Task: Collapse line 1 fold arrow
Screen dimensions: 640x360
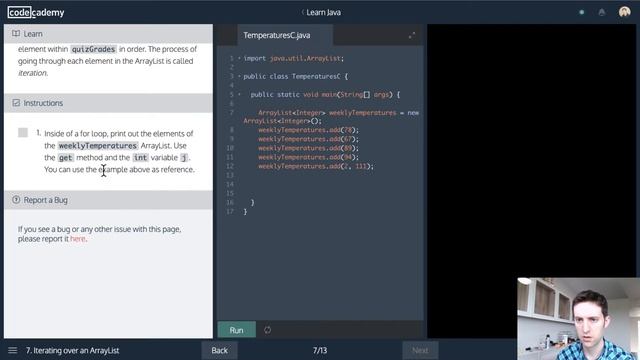Action: pos(239,58)
